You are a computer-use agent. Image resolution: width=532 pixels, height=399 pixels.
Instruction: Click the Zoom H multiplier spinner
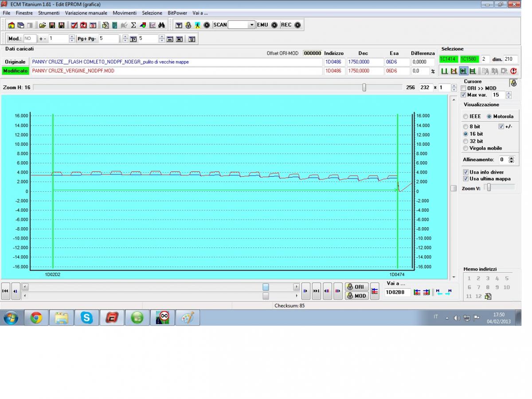pos(454,88)
